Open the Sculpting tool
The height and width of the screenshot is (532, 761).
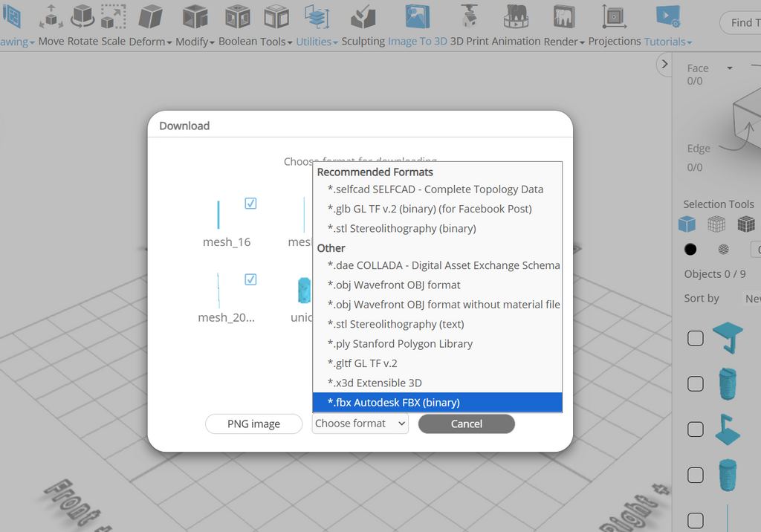point(363,16)
